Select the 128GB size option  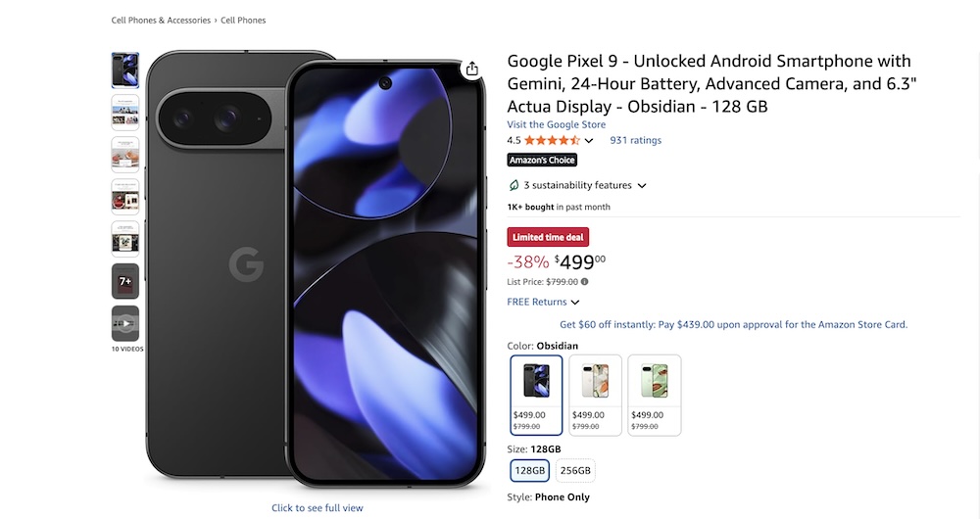point(529,471)
